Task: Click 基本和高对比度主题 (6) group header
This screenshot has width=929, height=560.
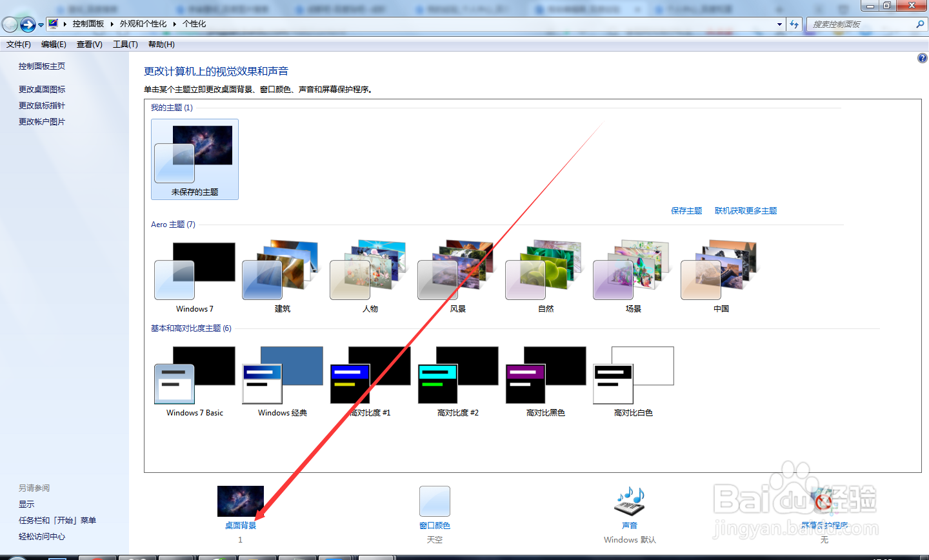Action: coord(191,328)
